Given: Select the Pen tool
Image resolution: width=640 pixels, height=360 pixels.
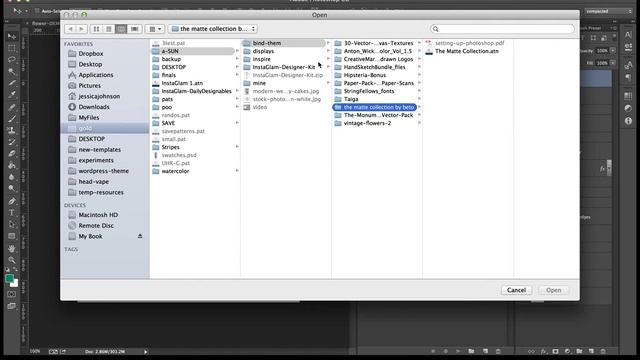Looking at the screenshot, I should coord(12,201).
